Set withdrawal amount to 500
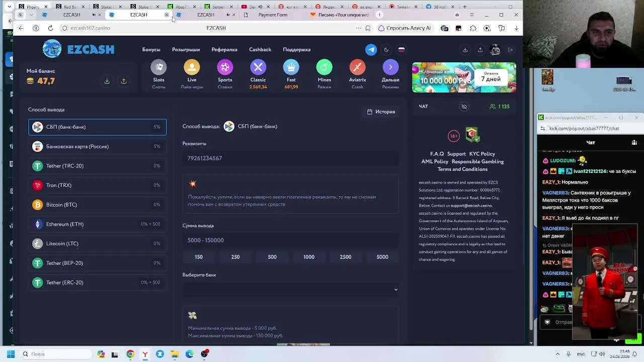Screen dimensions: 644x362 click(x=272, y=257)
